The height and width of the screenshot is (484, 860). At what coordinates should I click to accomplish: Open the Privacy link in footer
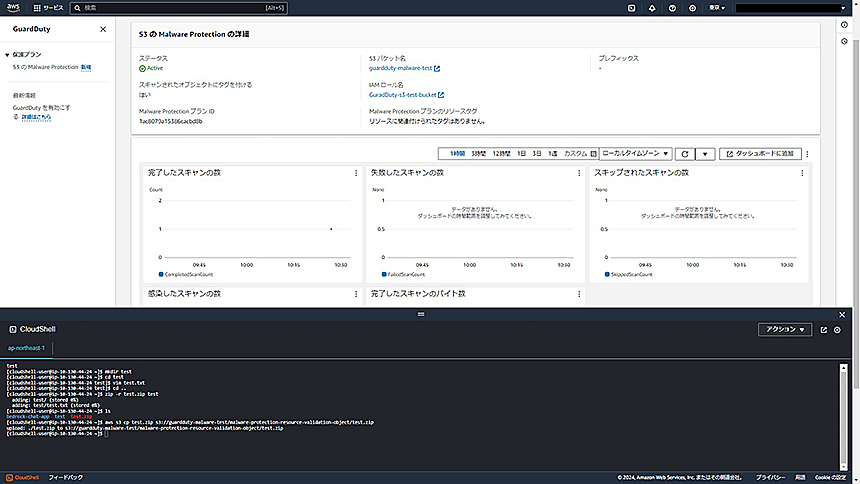pos(771,477)
